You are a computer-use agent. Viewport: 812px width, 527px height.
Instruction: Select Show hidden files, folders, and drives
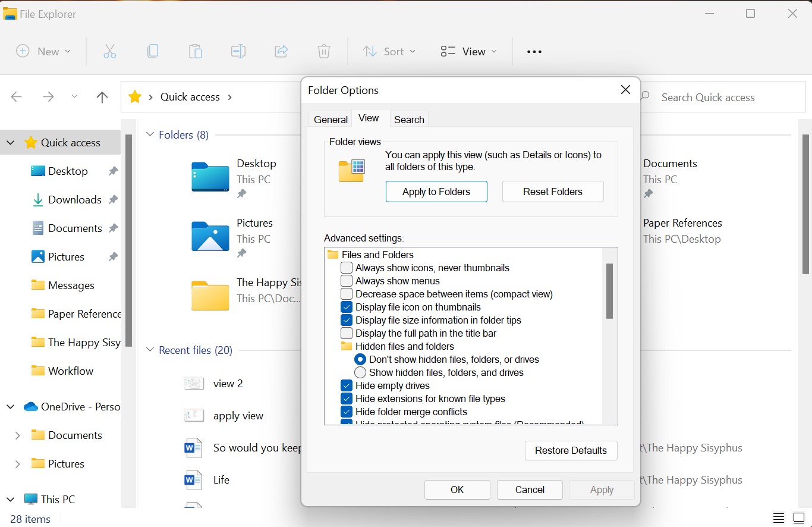click(360, 372)
